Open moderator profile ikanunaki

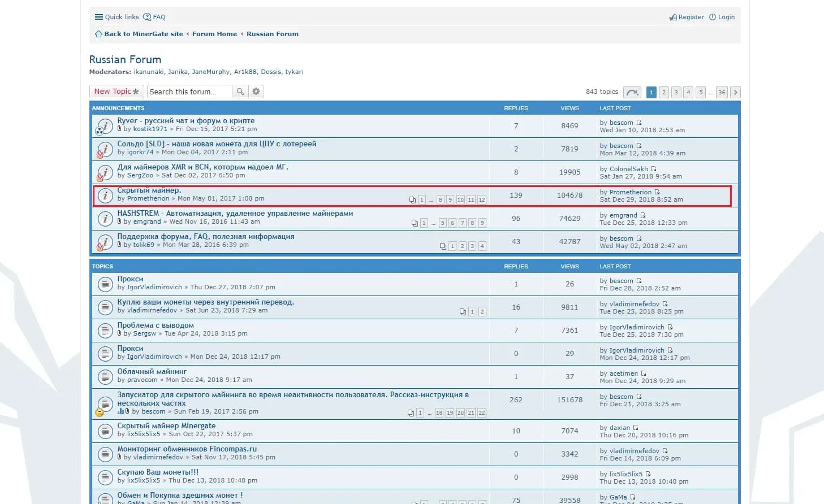[149, 72]
